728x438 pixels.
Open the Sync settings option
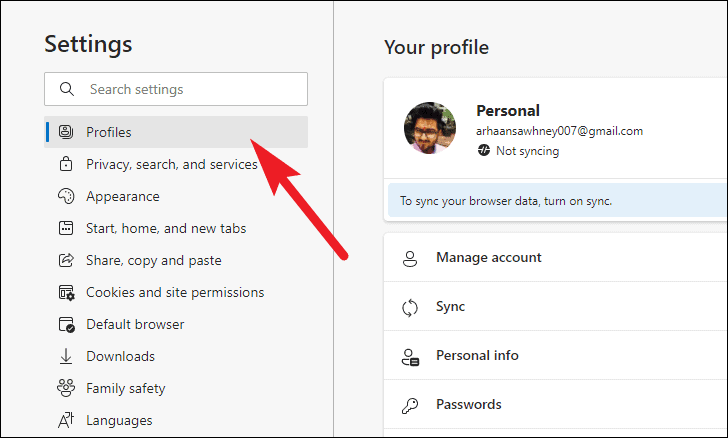tap(556, 307)
